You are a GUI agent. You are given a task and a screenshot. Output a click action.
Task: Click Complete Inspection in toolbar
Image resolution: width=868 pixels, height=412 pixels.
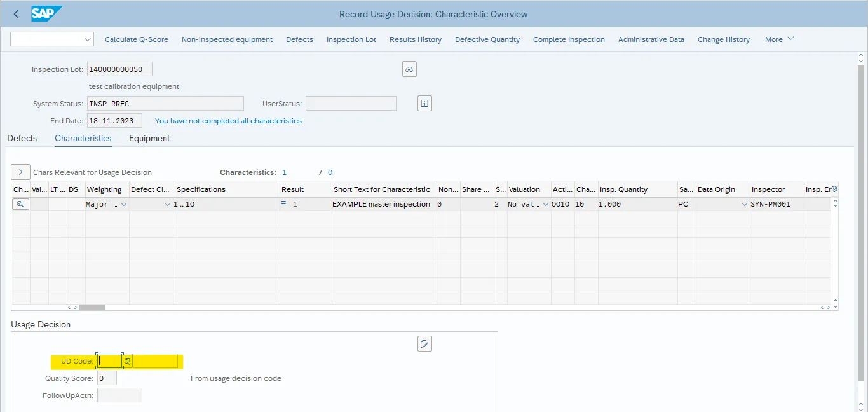[x=569, y=39]
